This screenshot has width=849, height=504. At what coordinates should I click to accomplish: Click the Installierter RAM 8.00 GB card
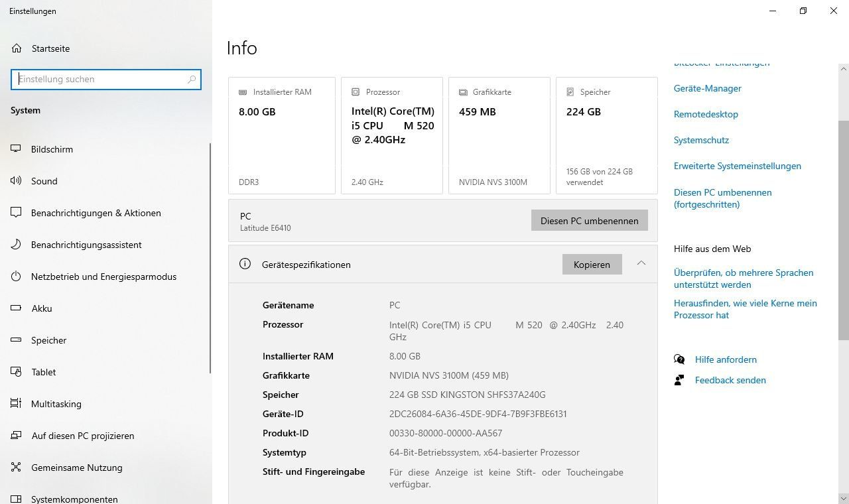[x=282, y=135]
